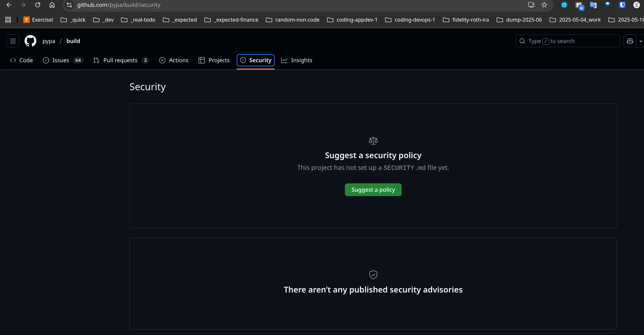Go to the pypa organization link

click(x=49, y=41)
